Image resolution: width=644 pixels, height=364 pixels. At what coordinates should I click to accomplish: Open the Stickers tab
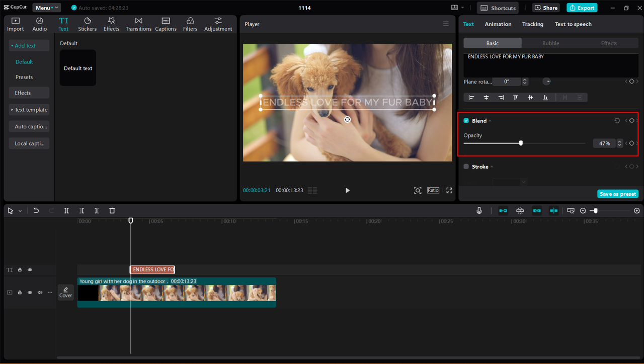pos(87,24)
